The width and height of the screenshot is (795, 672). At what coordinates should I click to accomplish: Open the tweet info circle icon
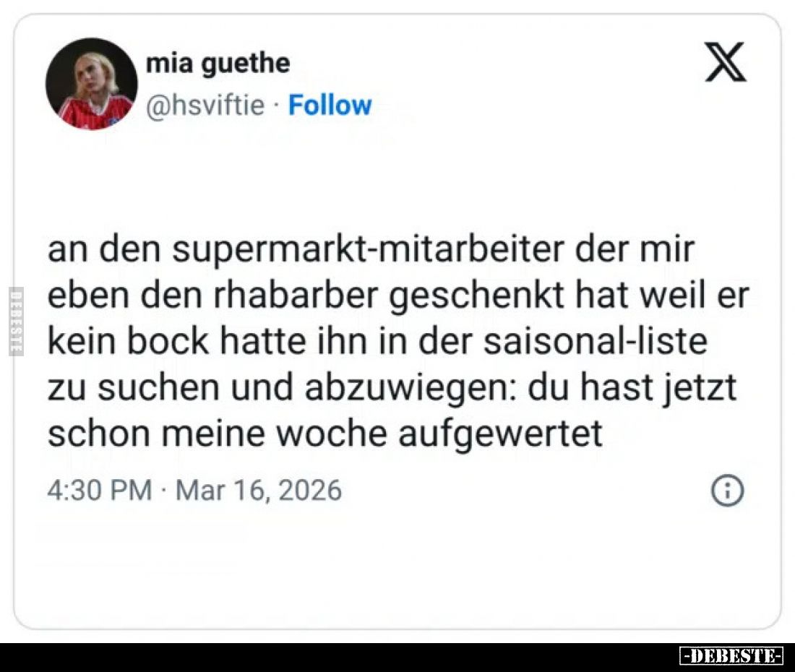coord(728,490)
